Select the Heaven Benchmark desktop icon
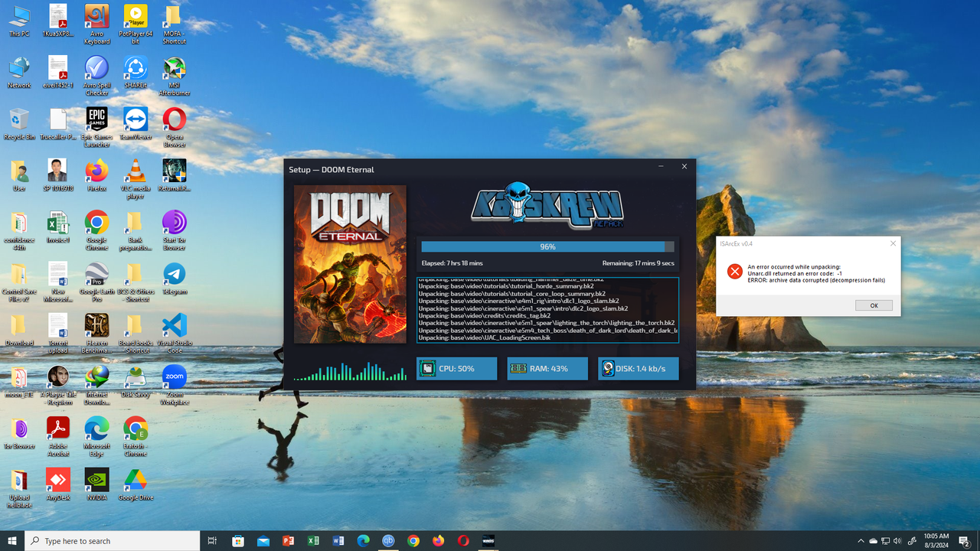This screenshot has width=980, height=551. (x=96, y=334)
